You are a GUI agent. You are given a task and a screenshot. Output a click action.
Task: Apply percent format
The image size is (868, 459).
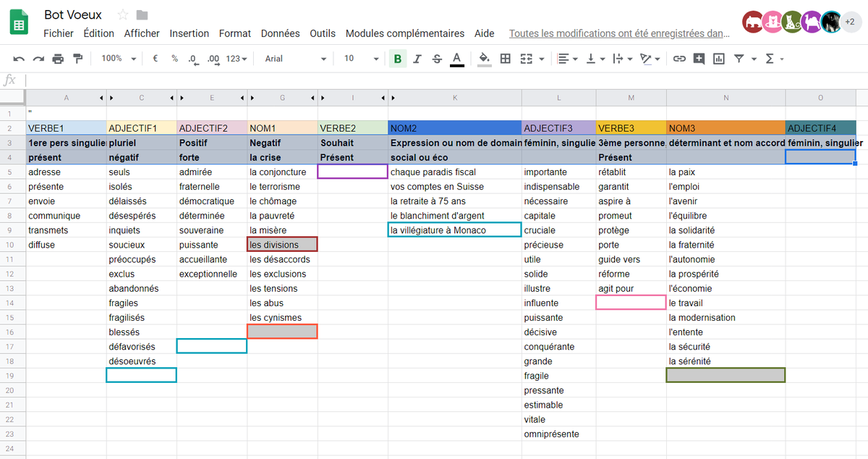pos(174,59)
